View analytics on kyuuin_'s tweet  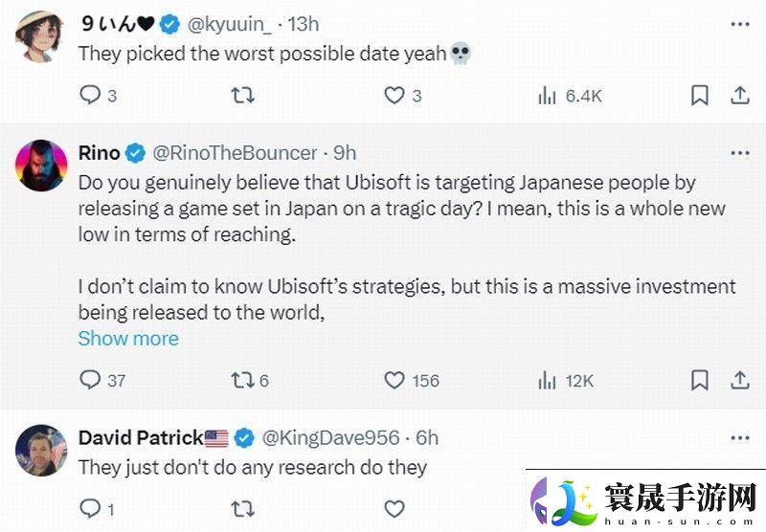pos(548,95)
